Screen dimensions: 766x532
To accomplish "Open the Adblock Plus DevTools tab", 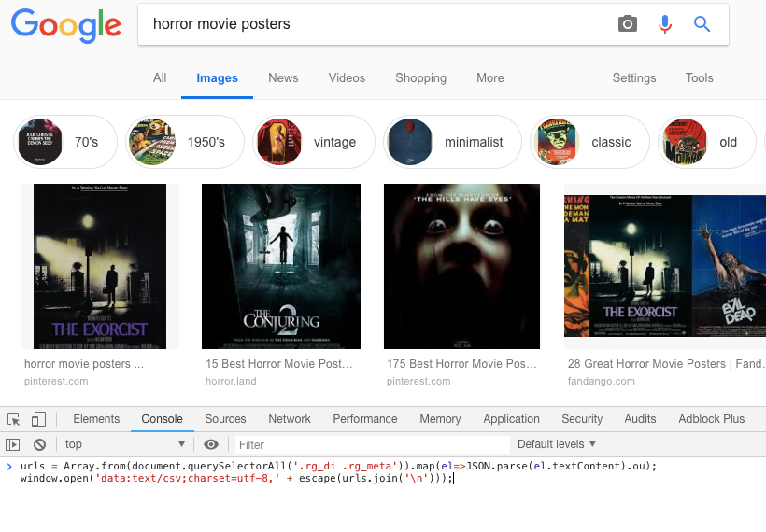I will click(711, 419).
